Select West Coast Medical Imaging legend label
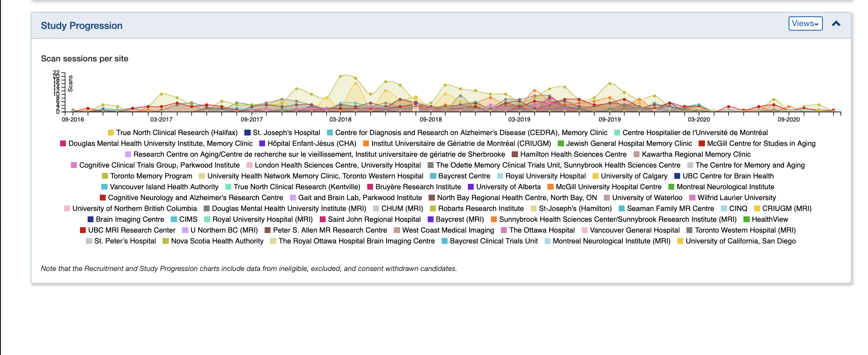 pyautogui.click(x=448, y=230)
